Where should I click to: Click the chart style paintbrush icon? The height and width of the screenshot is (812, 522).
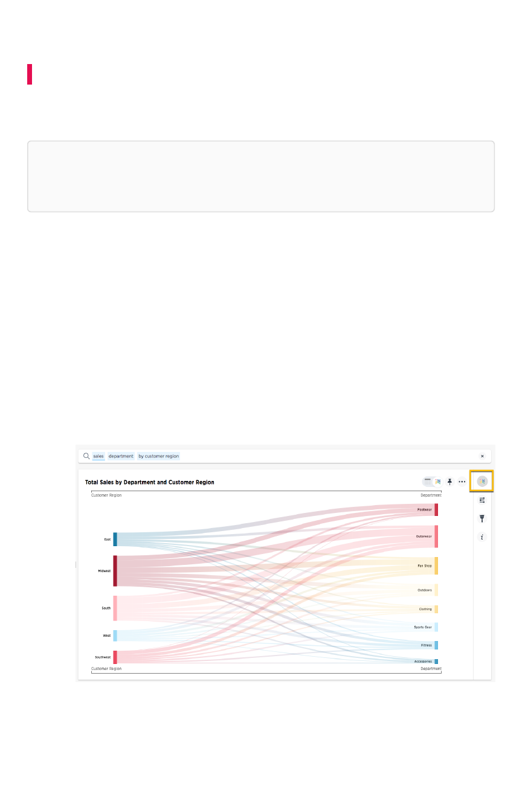point(482,518)
